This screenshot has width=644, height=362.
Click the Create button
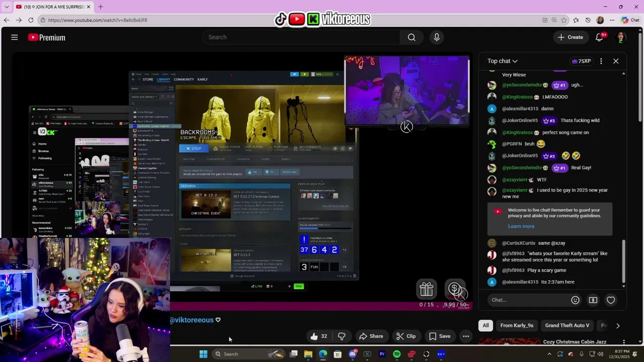[570, 37]
